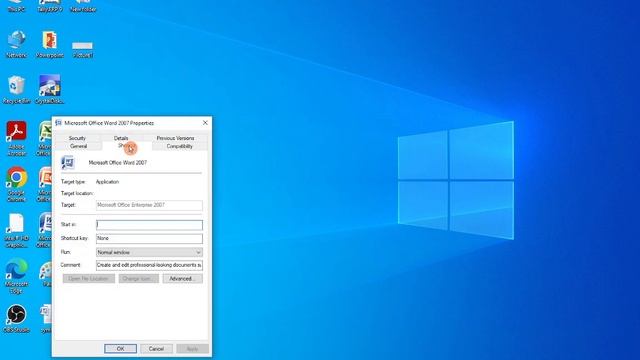Screen dimensions: 640x360
Task: Select the Microsoft Edge desktop shortcut
Action: [x=16, y=276]
